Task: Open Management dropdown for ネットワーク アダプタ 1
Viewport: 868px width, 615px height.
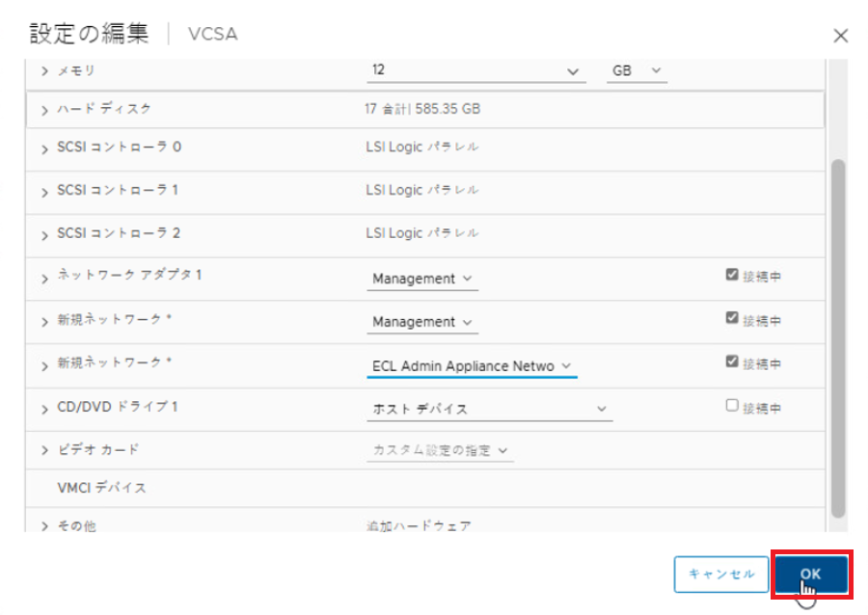Action: click(422, 279)
